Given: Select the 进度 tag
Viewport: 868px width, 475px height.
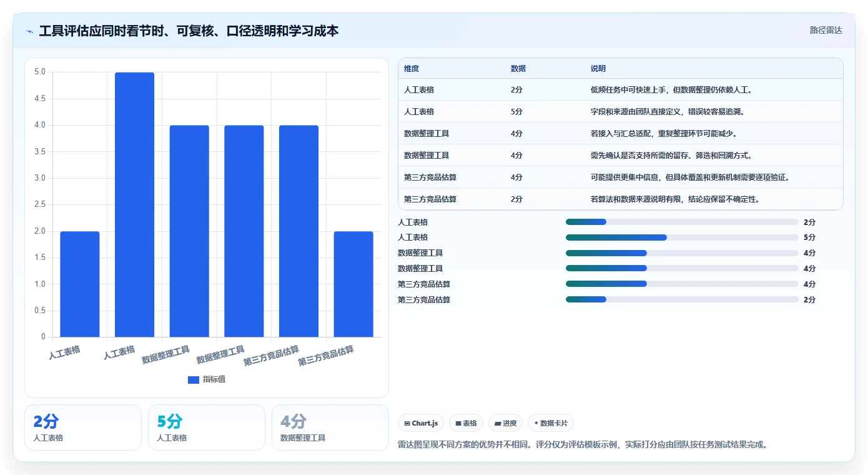Looking at the screenshot, I should coord(505,423).
